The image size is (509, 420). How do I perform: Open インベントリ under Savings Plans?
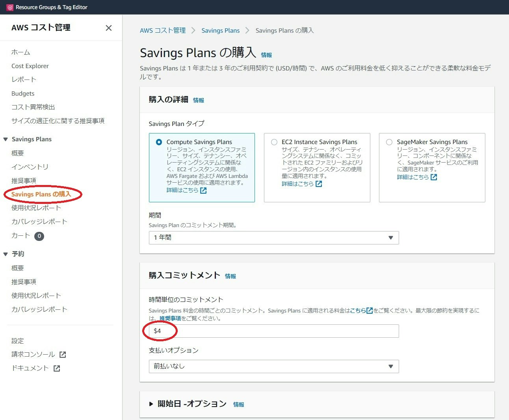[x=30, y=167]
